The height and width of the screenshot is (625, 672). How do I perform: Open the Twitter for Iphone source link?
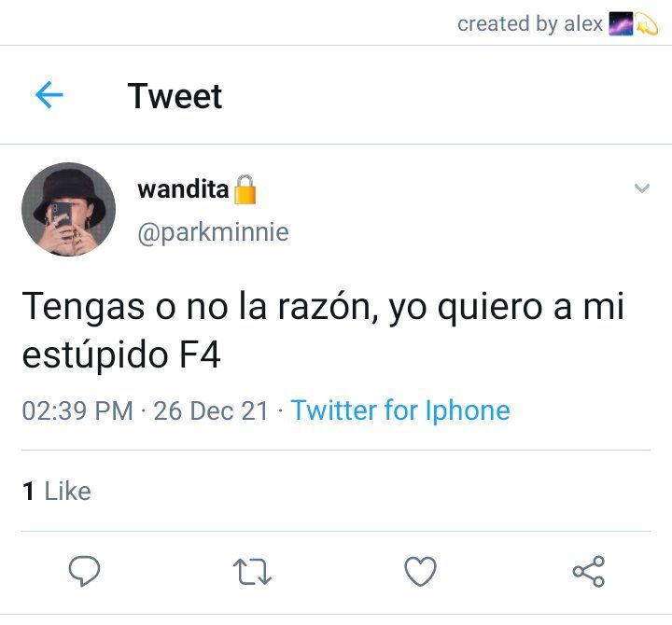point(400,410)
